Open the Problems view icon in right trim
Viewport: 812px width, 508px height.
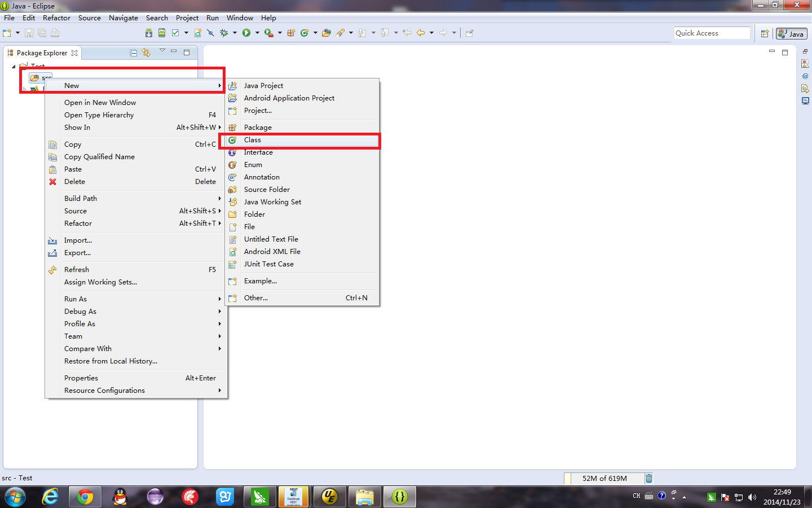[805, 63]
